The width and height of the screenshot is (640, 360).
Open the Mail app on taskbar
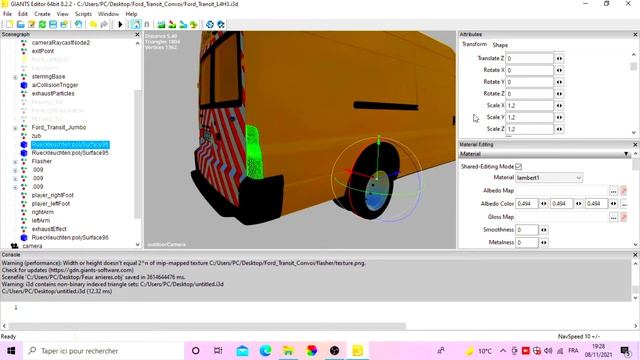(242, 351)
